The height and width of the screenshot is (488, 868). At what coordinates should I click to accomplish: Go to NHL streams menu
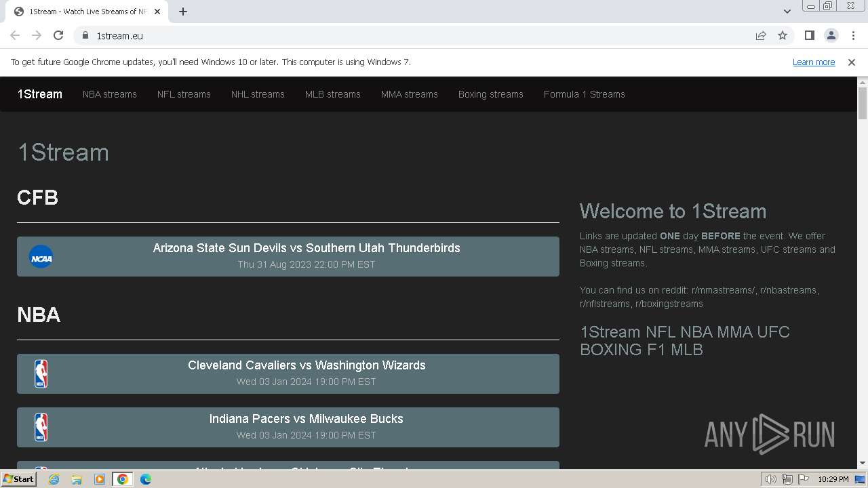tap(258, 94)
